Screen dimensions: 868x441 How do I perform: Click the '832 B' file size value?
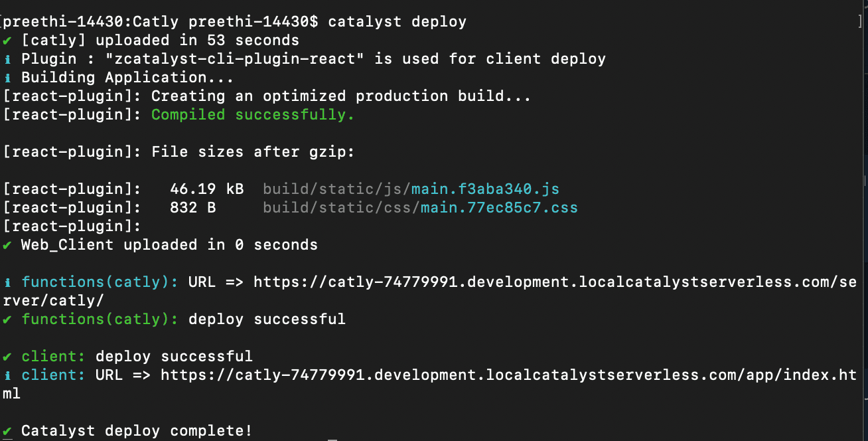click(x=192, y=208)
